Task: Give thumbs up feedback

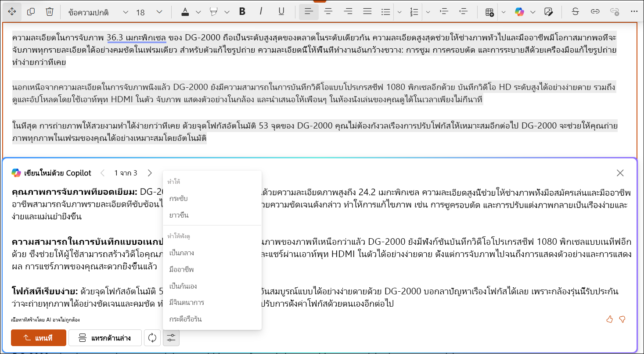Action: coord(609,319)
